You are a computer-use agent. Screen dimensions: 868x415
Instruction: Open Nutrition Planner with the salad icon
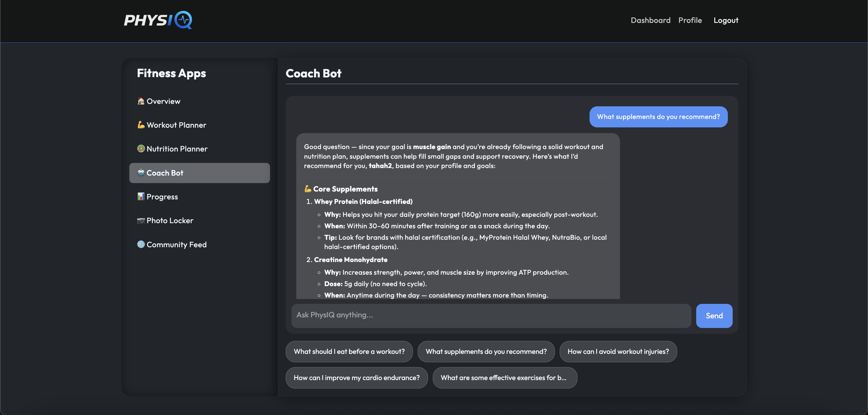pyautogui.click(x=141, y=148)
